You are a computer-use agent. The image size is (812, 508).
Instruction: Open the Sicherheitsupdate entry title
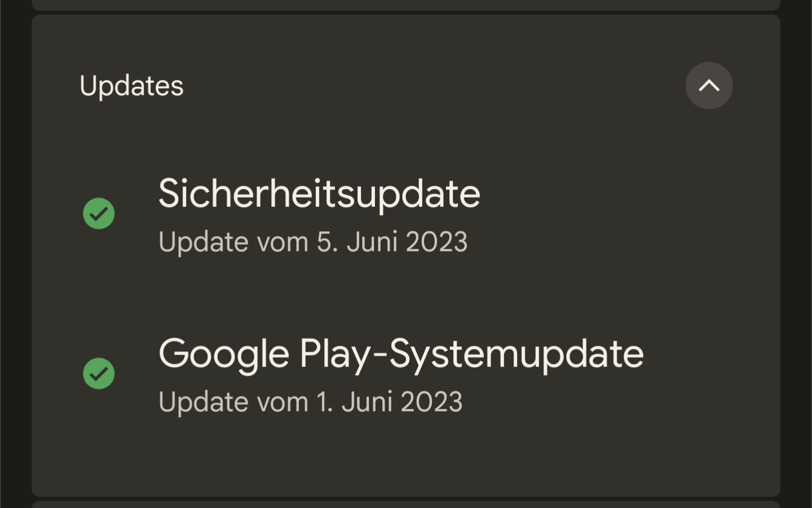coord(319,193)
